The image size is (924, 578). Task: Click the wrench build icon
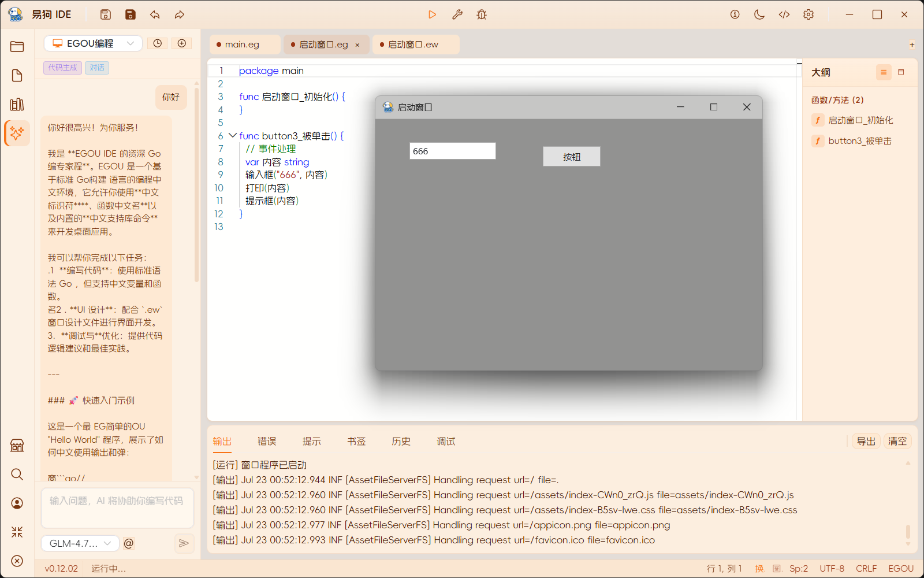coord(457,14)
